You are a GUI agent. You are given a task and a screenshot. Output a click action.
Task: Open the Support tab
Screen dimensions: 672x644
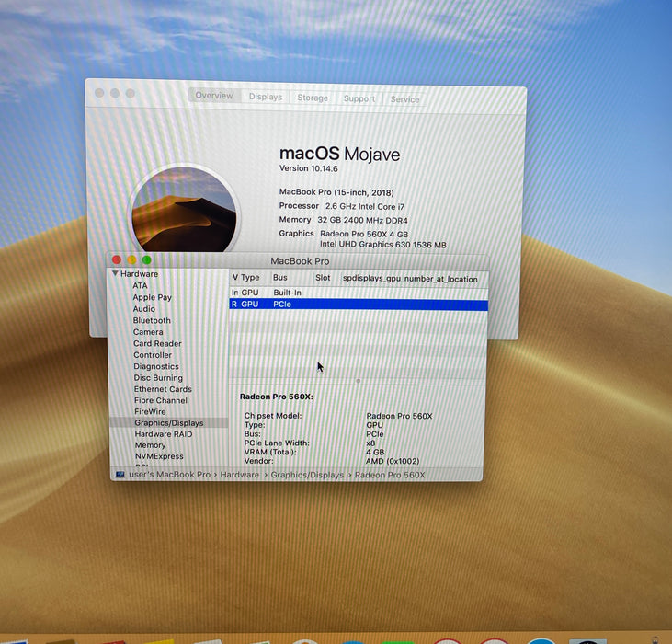[x=359, y=98]
